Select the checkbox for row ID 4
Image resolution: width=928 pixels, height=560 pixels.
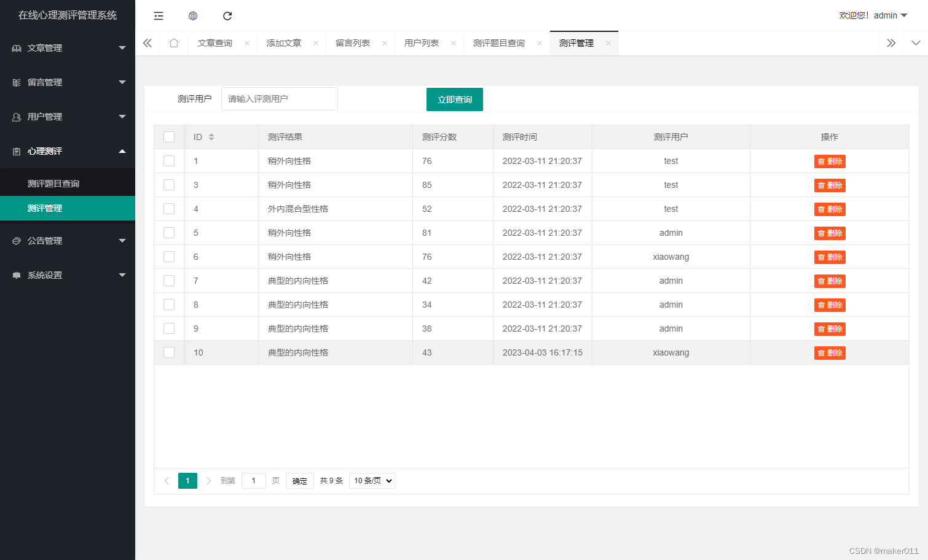tap(169, 209)
